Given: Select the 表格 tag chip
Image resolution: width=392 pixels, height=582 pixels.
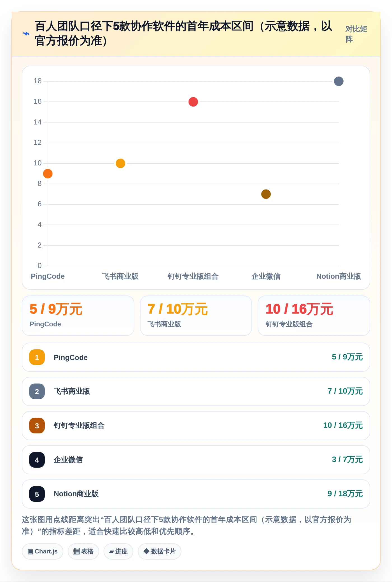Looking at the screenshot, I should 83,551.
